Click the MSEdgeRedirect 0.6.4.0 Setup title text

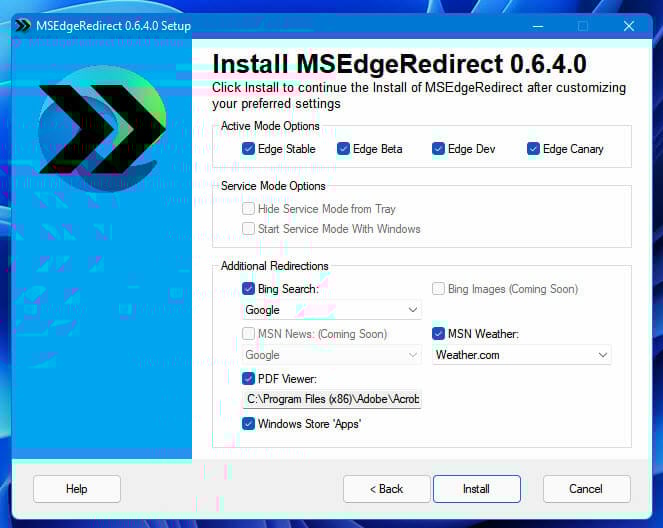(113, 26)
